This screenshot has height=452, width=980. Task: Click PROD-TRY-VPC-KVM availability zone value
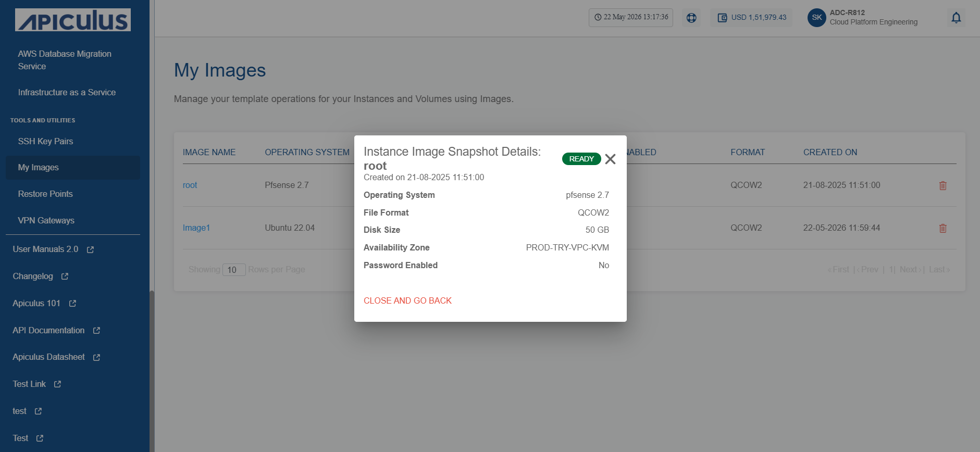567,247
